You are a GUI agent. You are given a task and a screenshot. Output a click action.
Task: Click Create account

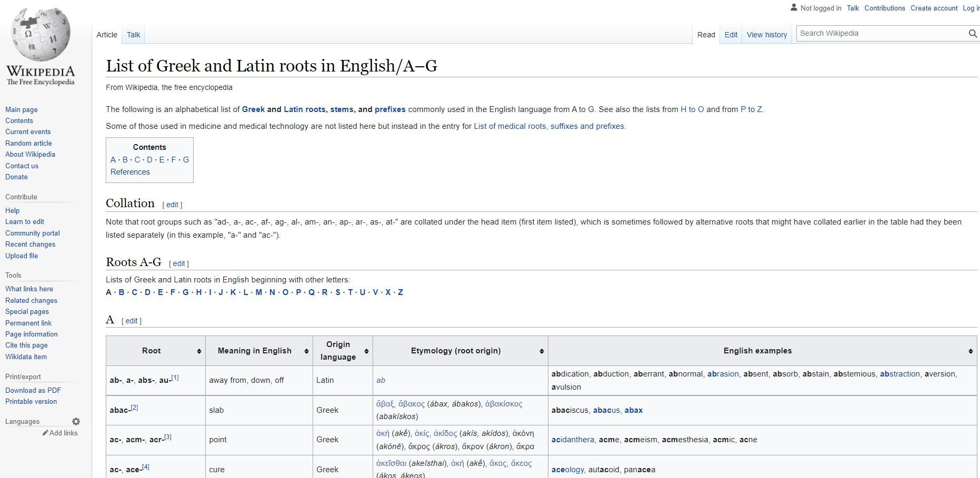click(x=934, y=8)
